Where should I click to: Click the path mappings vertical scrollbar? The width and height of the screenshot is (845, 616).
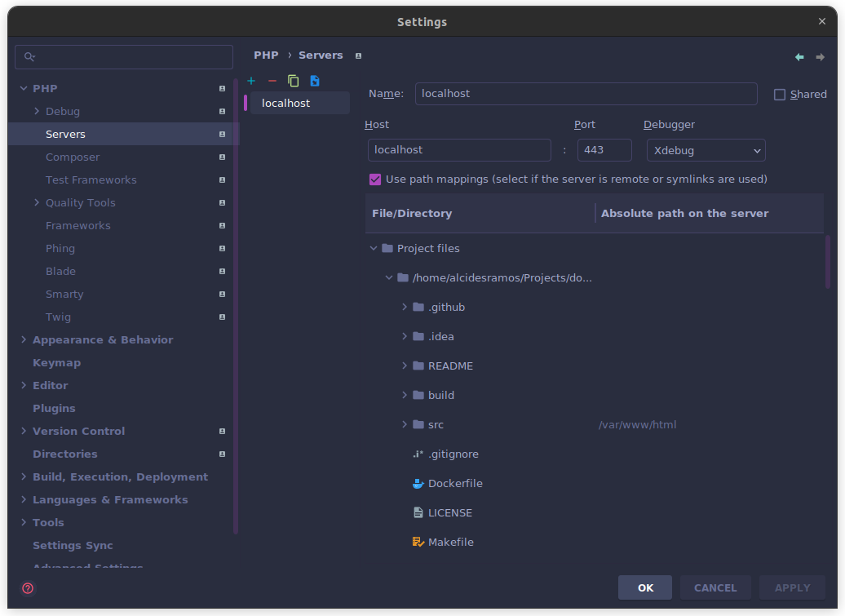pyautogui.click(x=828, y=262)
